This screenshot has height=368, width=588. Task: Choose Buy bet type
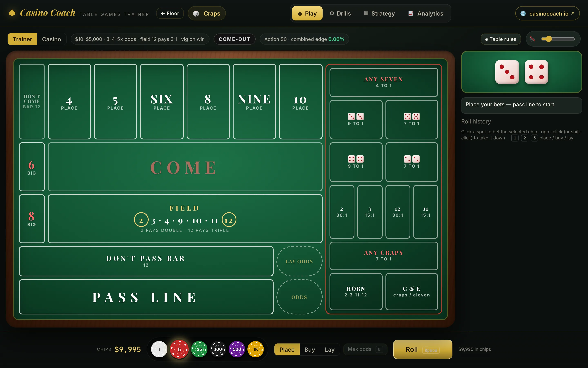[x=310, y=350]
